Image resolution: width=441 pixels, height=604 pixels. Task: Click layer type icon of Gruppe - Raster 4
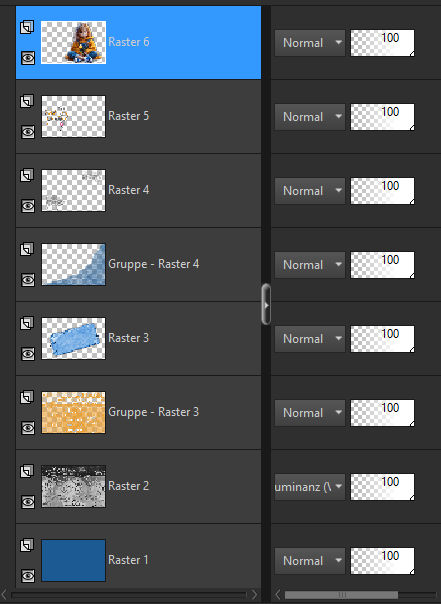tap(27, 249)
